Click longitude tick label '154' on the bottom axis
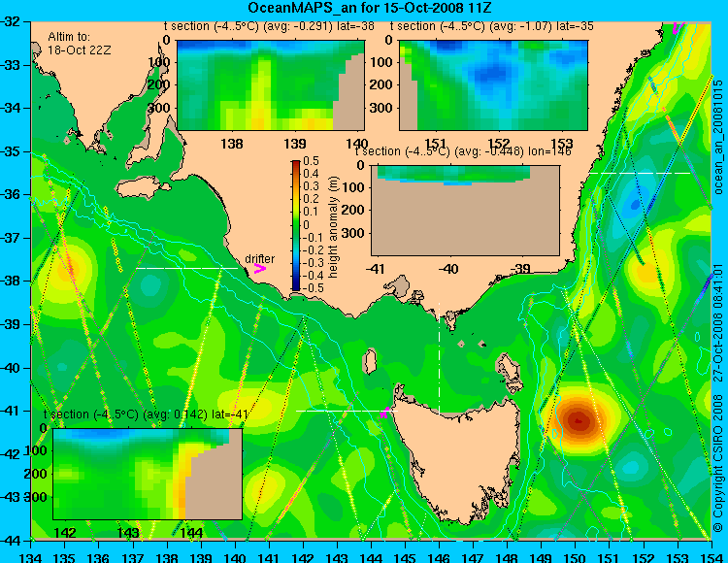Image resolution: width=728 pixels, height=563 pixels. (x=711, y=557)
